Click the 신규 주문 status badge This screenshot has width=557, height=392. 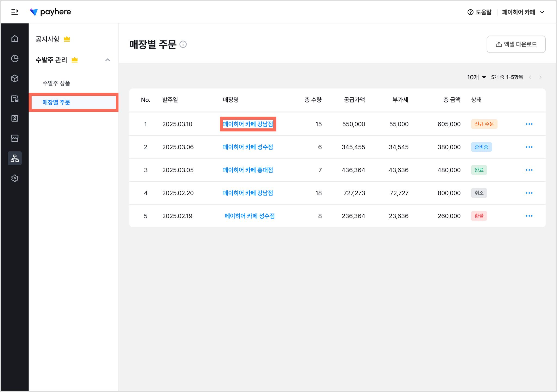pos(484,124)
